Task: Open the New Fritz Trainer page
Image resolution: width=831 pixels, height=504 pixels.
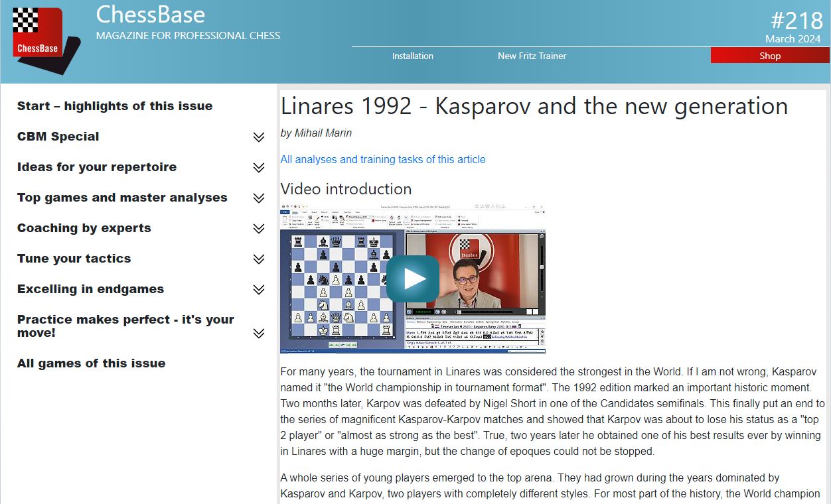Action: click(x=532, y=56)
